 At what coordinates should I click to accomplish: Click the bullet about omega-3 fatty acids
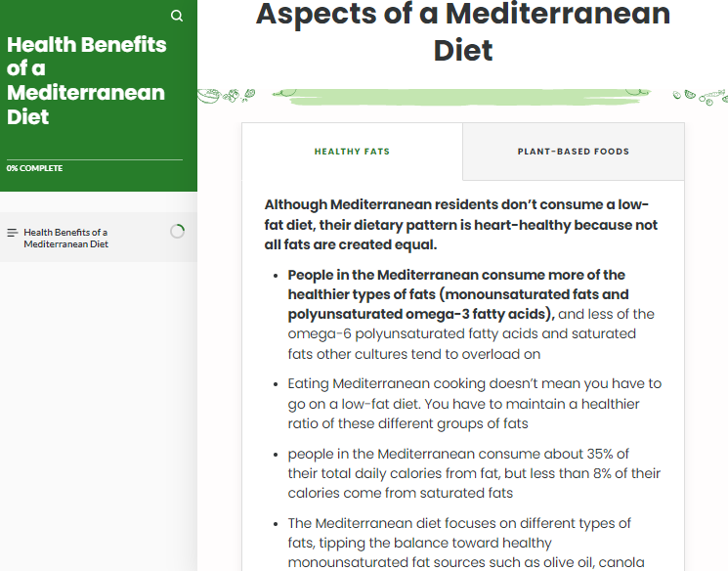[471, 314]
